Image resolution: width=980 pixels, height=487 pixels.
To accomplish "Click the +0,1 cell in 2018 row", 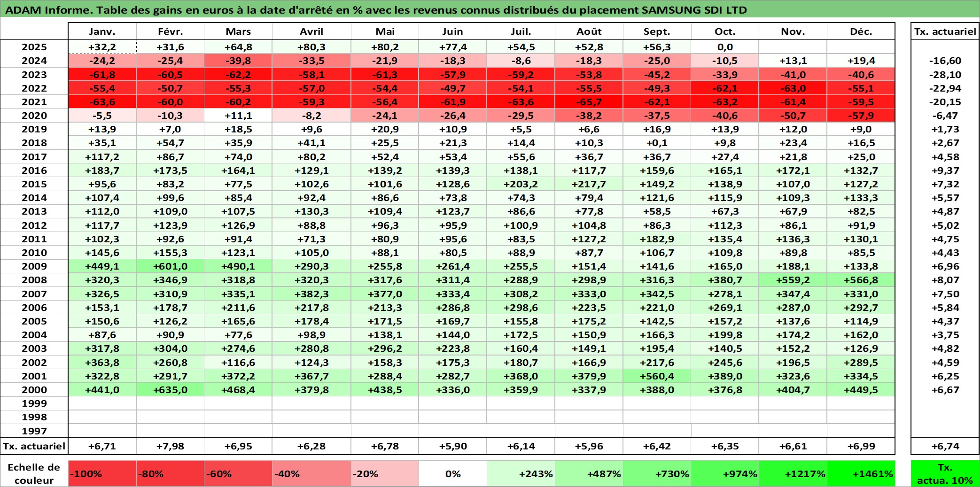I will 657,143.
